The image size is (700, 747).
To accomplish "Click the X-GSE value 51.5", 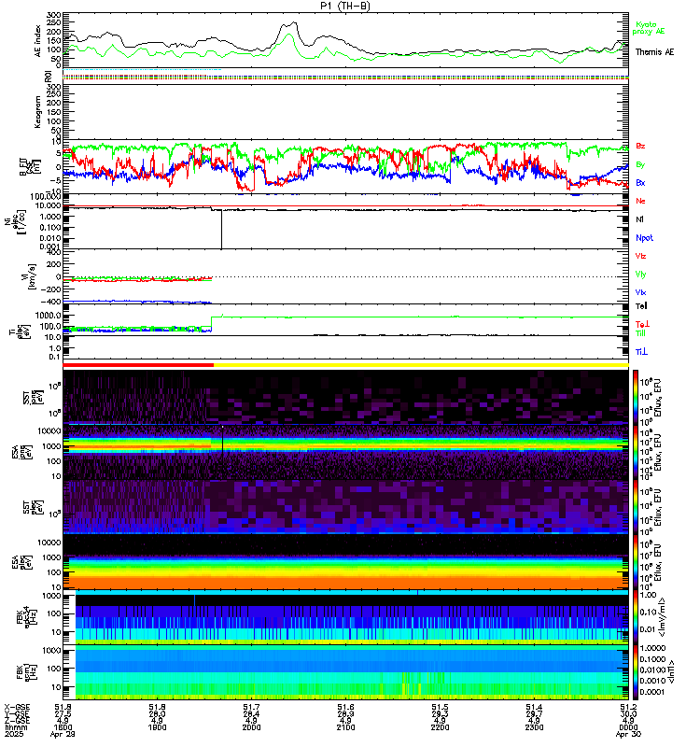I will pyautogui.click(x=440, y=707).
